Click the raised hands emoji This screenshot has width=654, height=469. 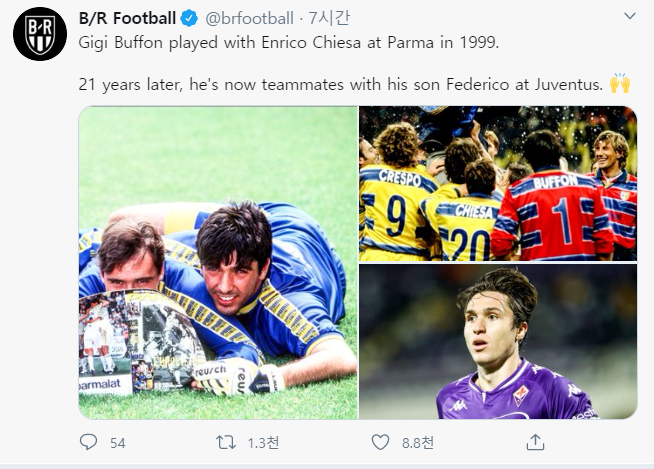[x=620, y=85]
